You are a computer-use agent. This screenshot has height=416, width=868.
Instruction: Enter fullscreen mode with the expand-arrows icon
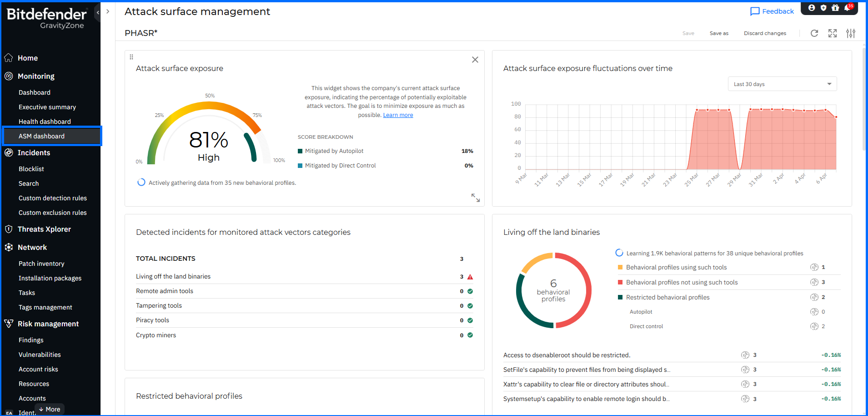click(x=833, y=33)
